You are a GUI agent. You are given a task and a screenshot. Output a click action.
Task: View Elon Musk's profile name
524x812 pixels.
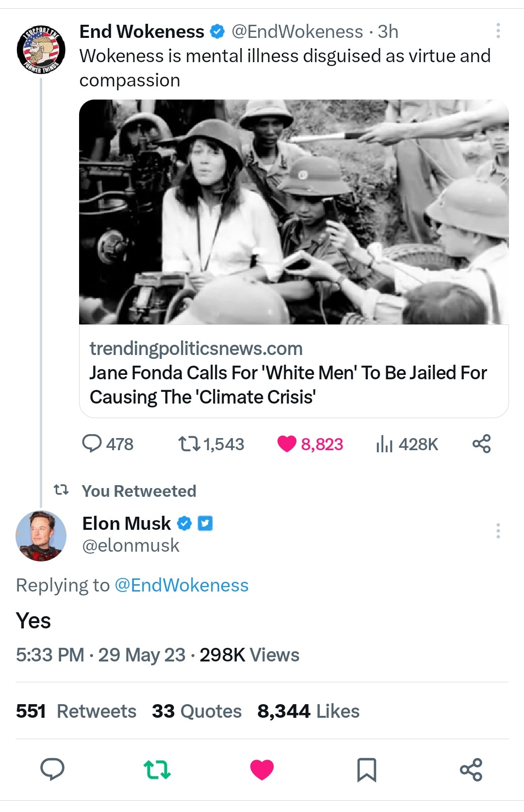(x=125, y=524)
